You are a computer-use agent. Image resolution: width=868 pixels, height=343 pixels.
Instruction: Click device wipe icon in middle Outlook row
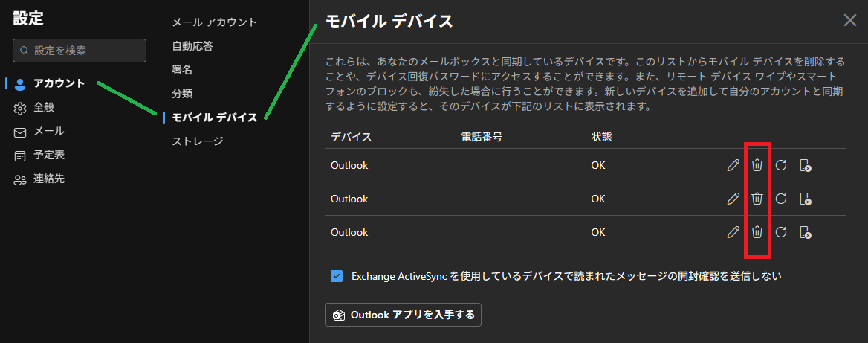(806, 199)
